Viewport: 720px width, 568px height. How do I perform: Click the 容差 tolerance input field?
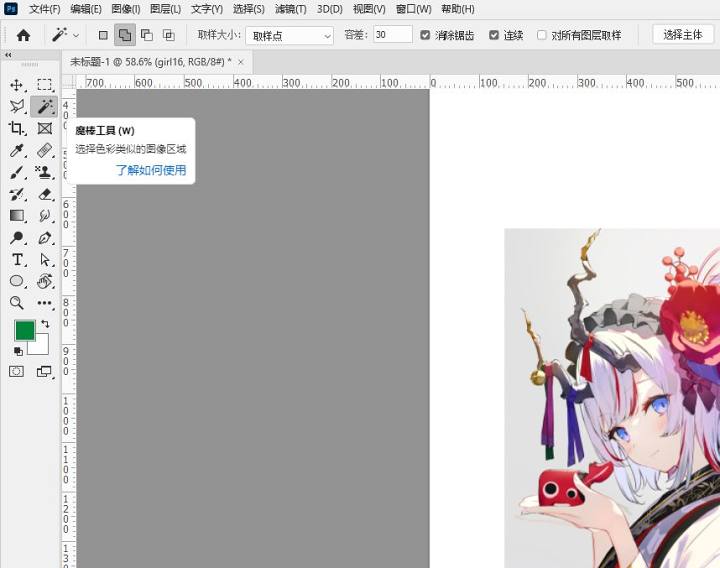point(393,35)
